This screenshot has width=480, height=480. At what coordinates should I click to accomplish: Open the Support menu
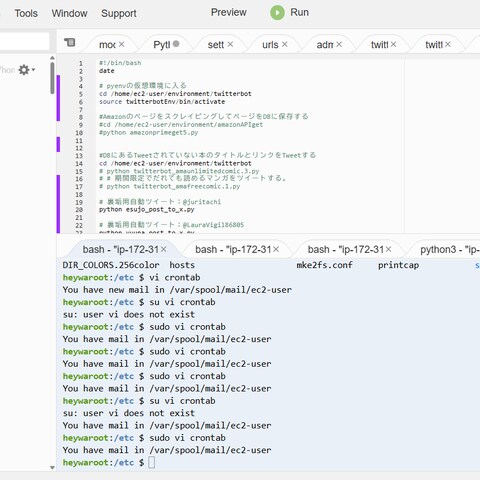click(x=119, y=13)
